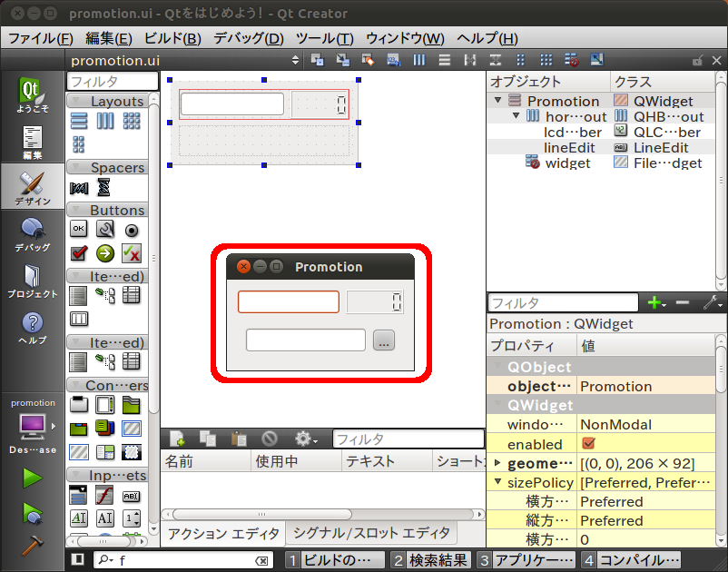This screenshot has width=728, height=572.
Task: Select the Radio Button widget icon
Action: click(131, 230)
